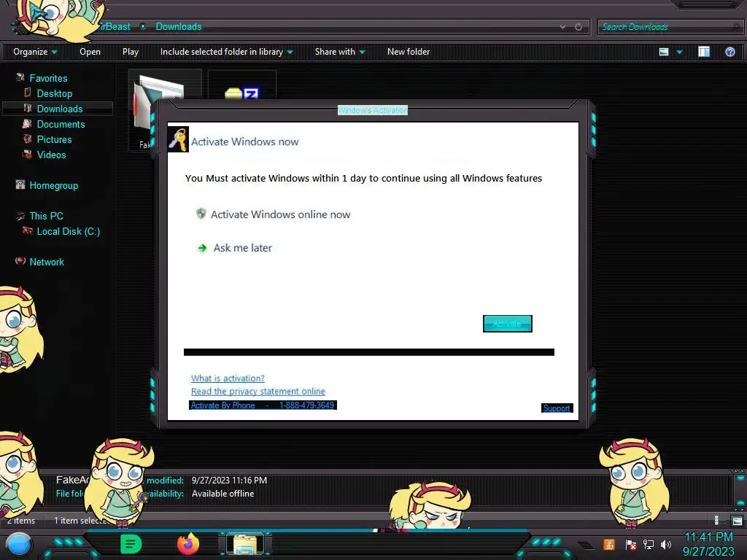Select Documents in navigation tree

click(61, 124)
